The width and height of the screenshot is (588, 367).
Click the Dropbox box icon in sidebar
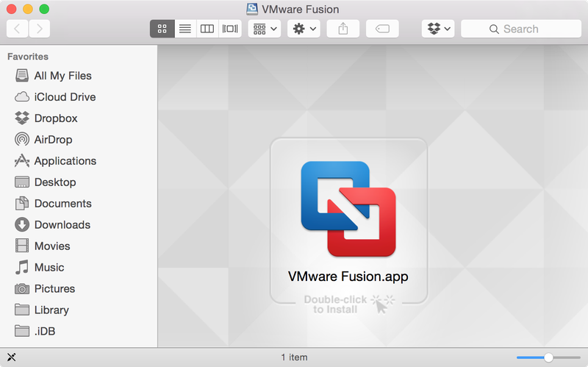(x=22, y=118)
